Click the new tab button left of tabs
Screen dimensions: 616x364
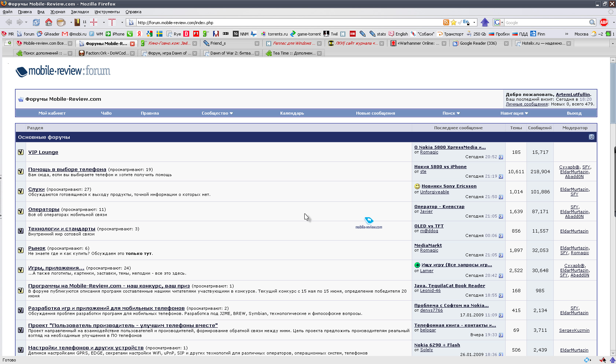(x=8, y=43)
